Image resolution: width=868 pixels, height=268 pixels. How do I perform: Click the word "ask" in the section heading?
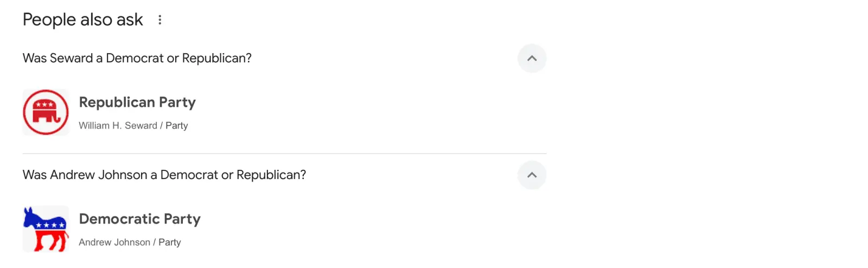(x=130, y=20)
